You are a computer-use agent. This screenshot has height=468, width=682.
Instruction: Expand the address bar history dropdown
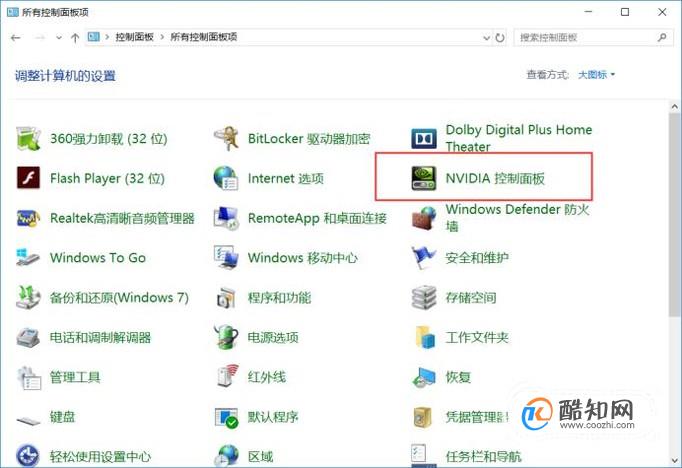point(487,38)
